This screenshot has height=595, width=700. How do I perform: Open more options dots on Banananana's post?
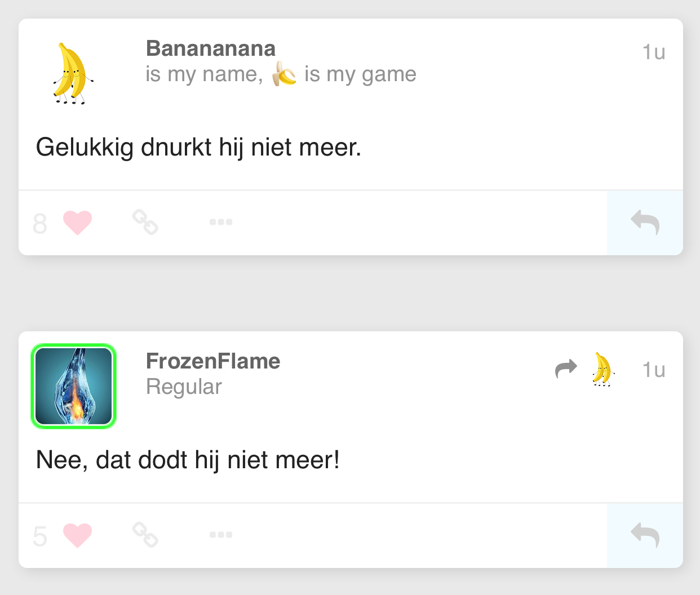click(221, 222)
